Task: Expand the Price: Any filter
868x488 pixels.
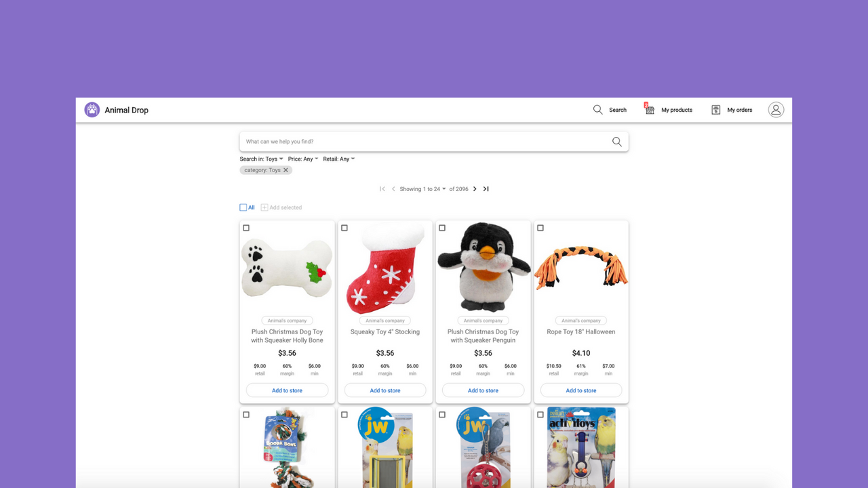Action: pos(303,159)
